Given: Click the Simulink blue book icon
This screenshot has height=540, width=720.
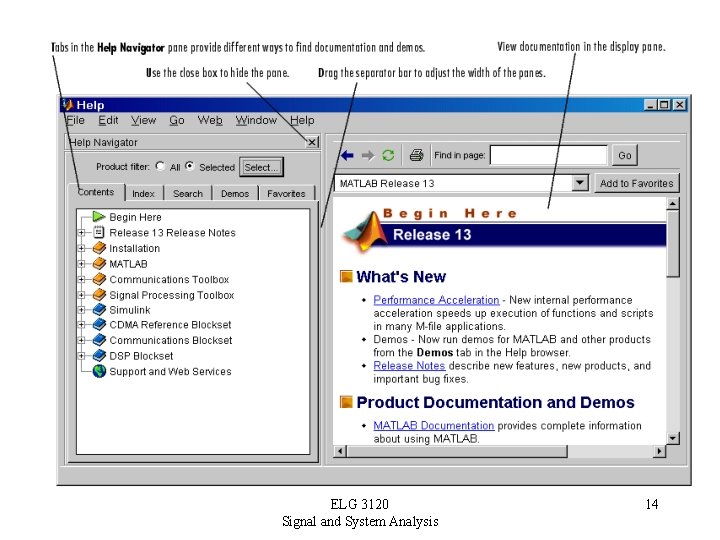Looking at the screenshot, I should pyautogui.click(x=99, y=310).
